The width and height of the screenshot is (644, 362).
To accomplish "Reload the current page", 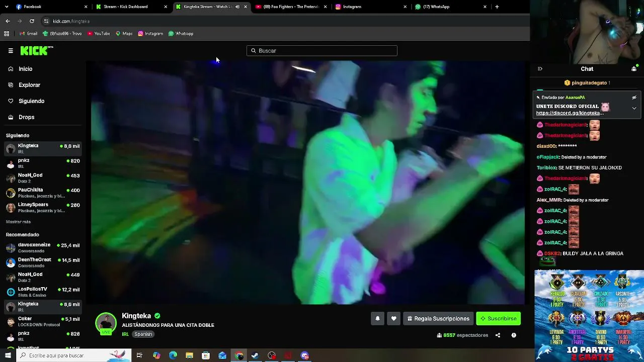I will click(32, 21).
